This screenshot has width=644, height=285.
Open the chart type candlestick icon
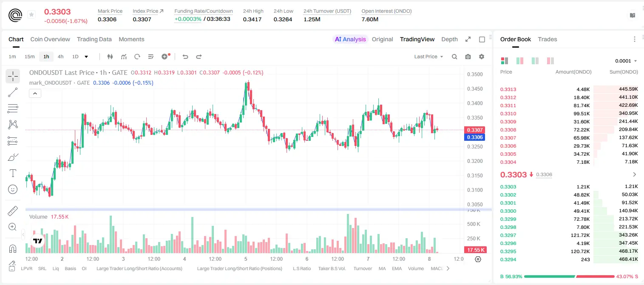pyautogui.click(x=111, y=57)
